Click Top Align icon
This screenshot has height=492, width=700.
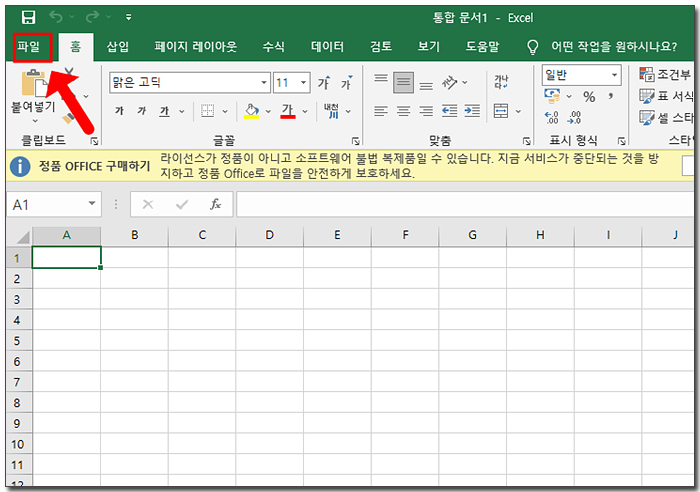pos(381,79)
